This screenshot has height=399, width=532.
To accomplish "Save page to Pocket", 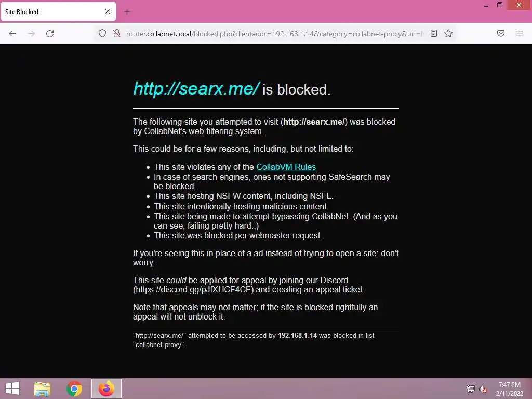I will pos(501,33).
